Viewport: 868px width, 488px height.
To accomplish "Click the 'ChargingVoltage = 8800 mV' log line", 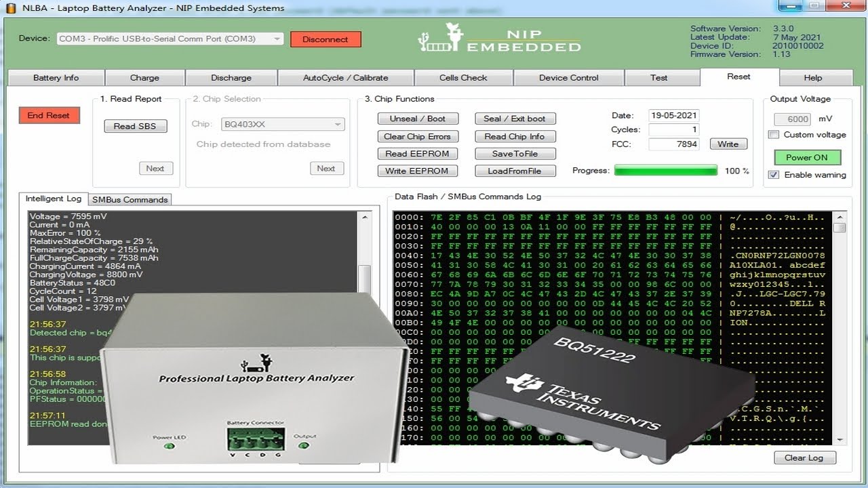I will (86, 274).
